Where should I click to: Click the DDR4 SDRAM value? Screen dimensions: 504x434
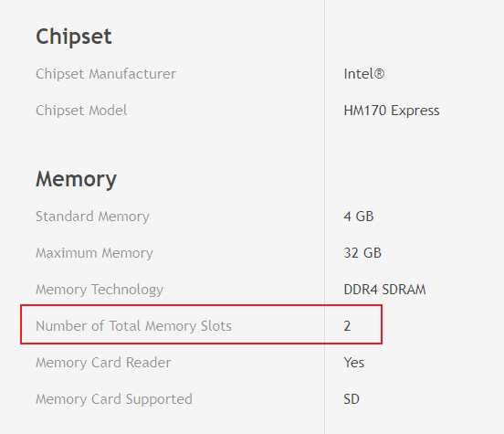384,290
